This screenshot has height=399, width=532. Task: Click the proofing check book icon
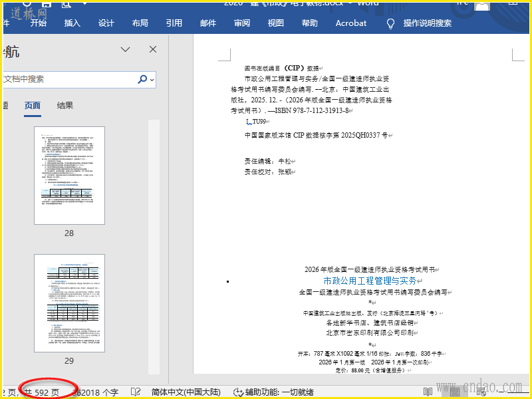click(136, 392)
